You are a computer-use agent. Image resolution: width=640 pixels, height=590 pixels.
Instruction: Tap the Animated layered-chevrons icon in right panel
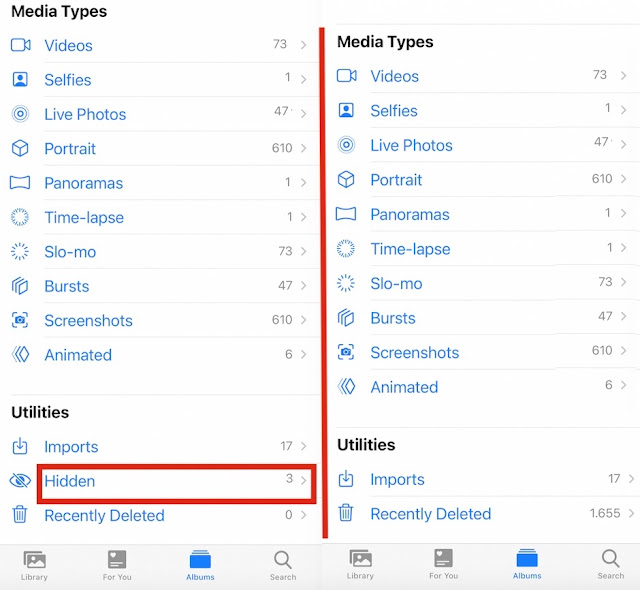point(346,387)
